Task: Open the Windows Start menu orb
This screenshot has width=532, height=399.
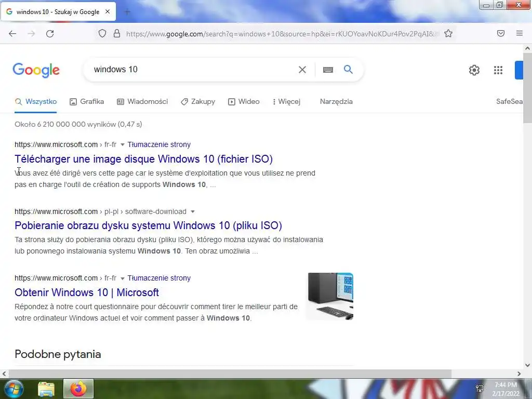Action: pyautogui.click(x=13, y=389)
